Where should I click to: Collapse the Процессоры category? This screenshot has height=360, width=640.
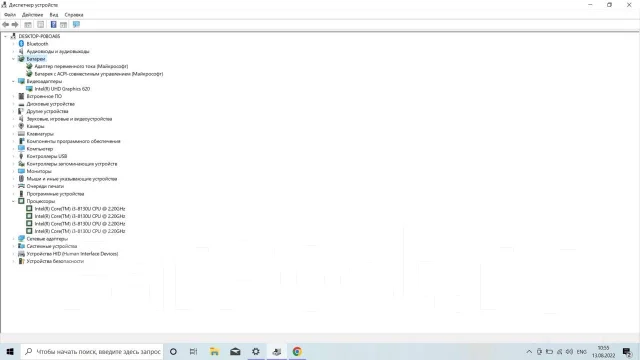click(13, 201)
